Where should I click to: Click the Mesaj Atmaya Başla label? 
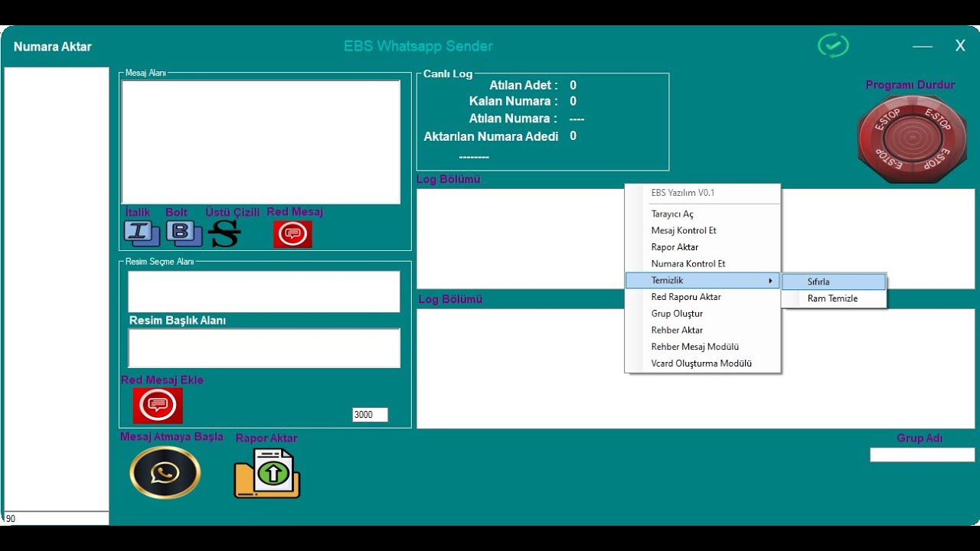point(171,436)
